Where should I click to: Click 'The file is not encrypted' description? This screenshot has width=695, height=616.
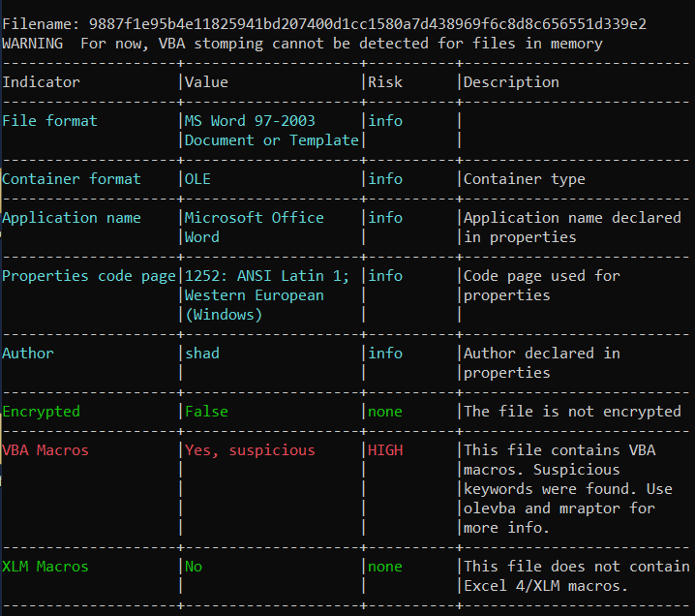572,411
